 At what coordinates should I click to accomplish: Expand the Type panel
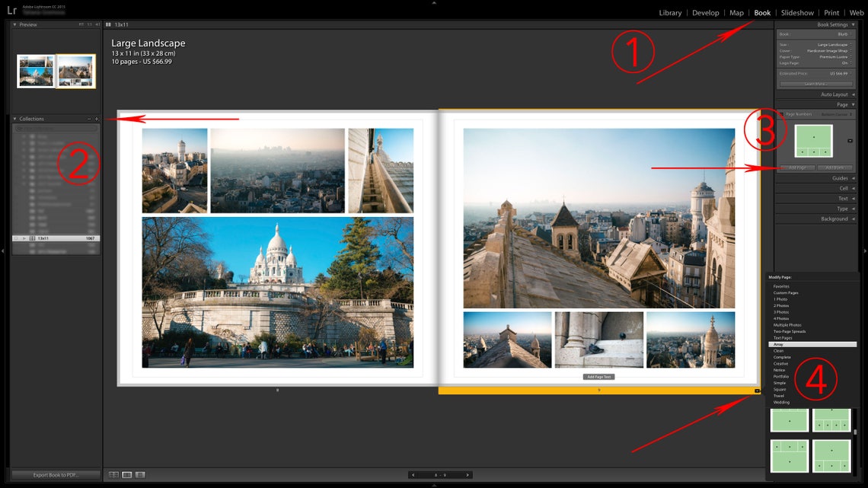(853, 209)
